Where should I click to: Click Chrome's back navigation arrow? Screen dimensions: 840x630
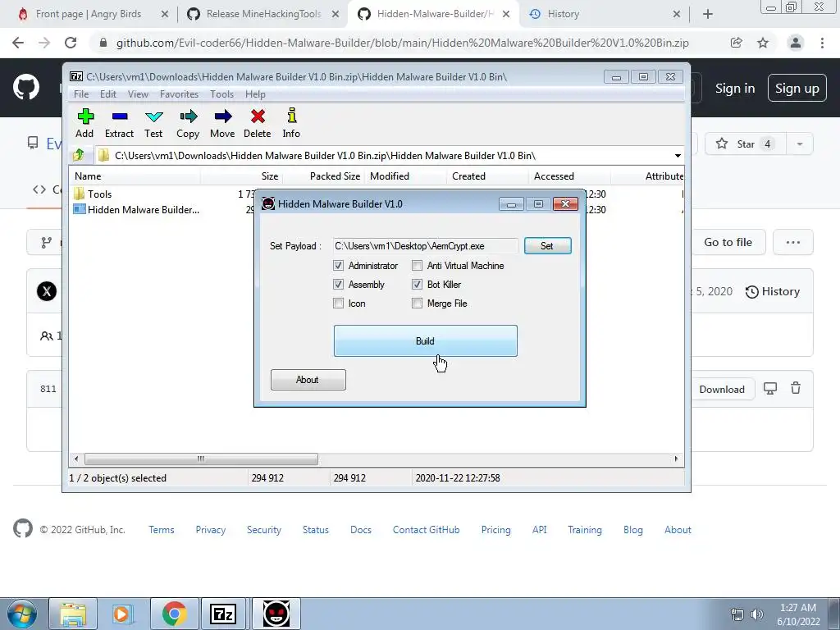(18, 43)
